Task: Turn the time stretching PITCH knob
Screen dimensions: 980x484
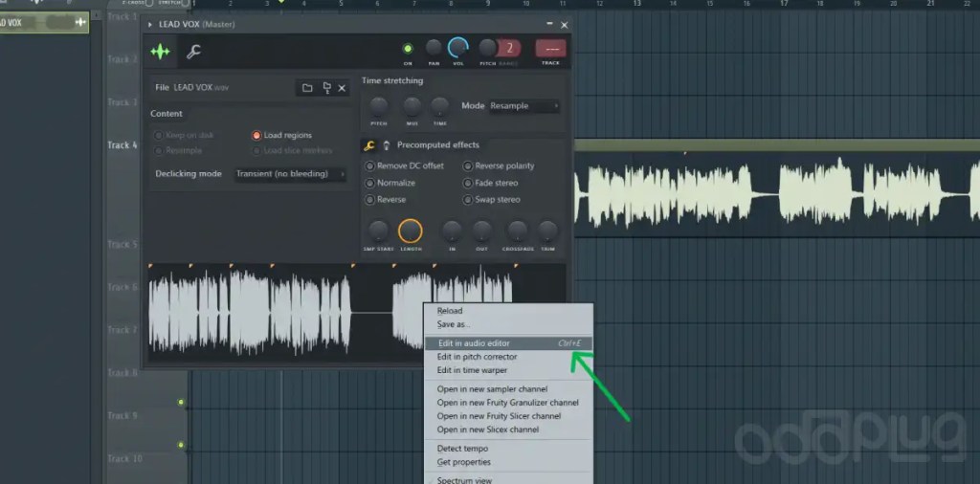Action: (379, 107)
